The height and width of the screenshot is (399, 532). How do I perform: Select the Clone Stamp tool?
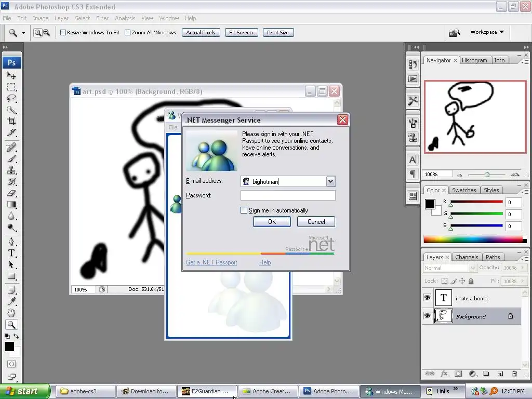(11, 170)
